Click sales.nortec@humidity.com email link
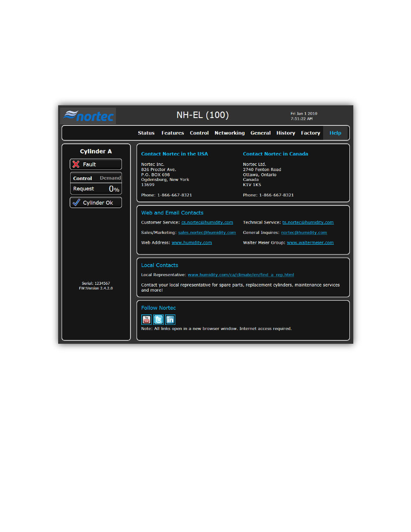This screenshot has height=532, width=411. click(x=207, y=233)
